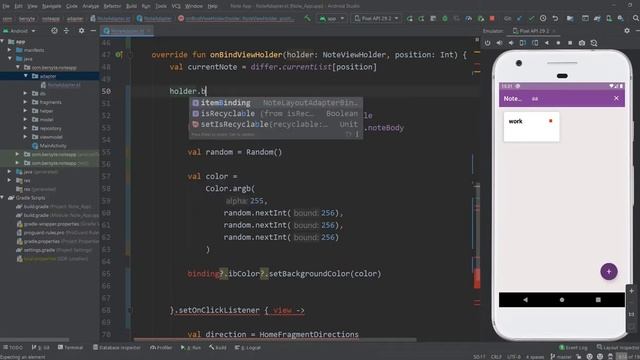Click the Undo arrow in main toolbar
This screenshot has width=640, height=360.
555,18
